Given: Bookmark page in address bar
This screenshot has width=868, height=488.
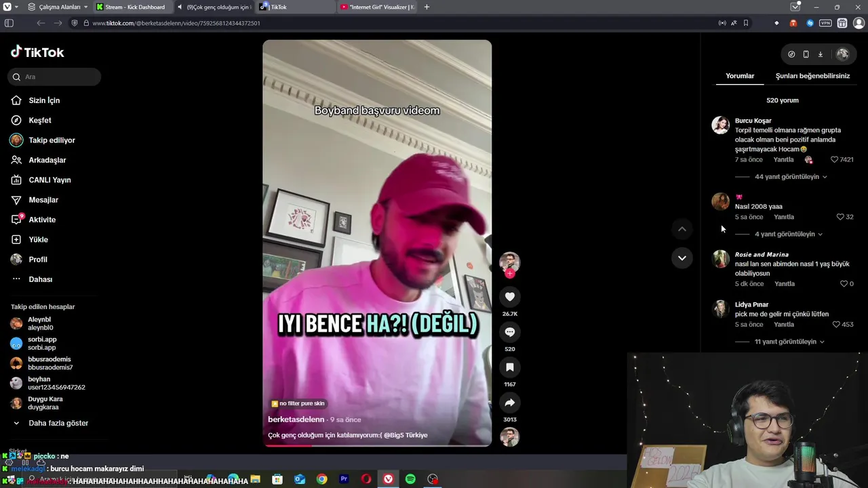Looking at the screenshot, I should click(746, 23).
